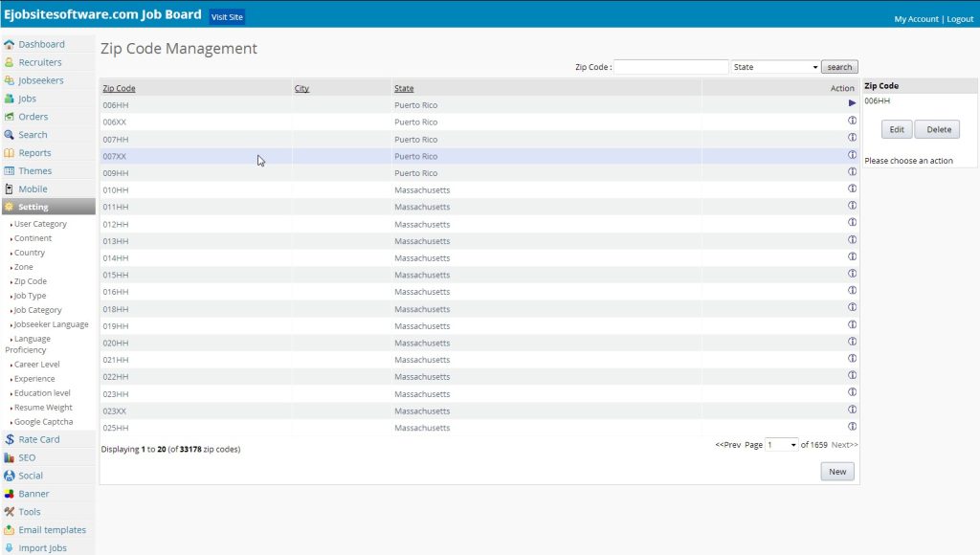This screenshot has width=980, height=555.
Task: Open the Google Captcha setting
Action: click(x=43, y=422)
